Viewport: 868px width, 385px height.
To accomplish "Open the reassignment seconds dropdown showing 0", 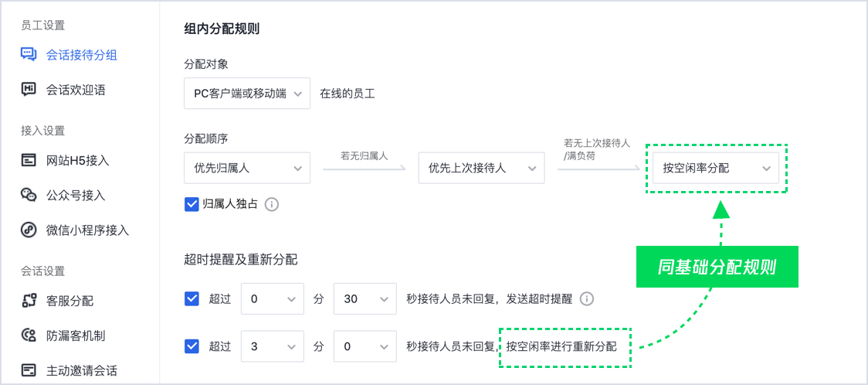I will 365,347.
